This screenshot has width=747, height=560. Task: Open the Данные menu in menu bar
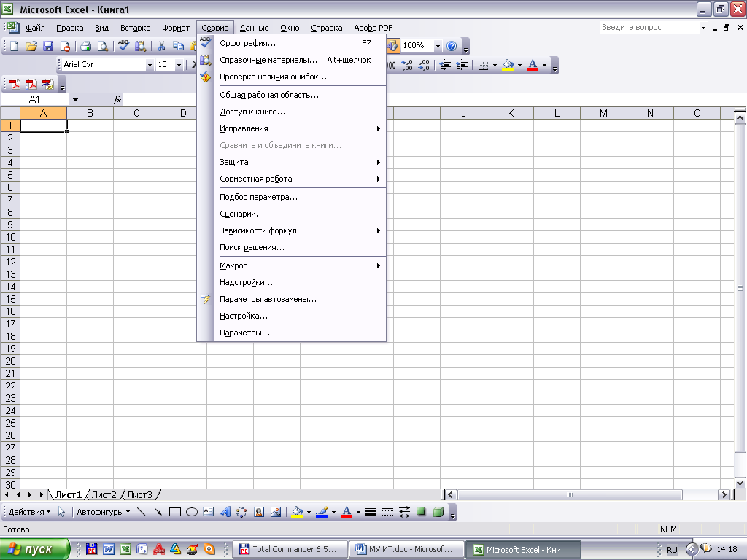254,28
